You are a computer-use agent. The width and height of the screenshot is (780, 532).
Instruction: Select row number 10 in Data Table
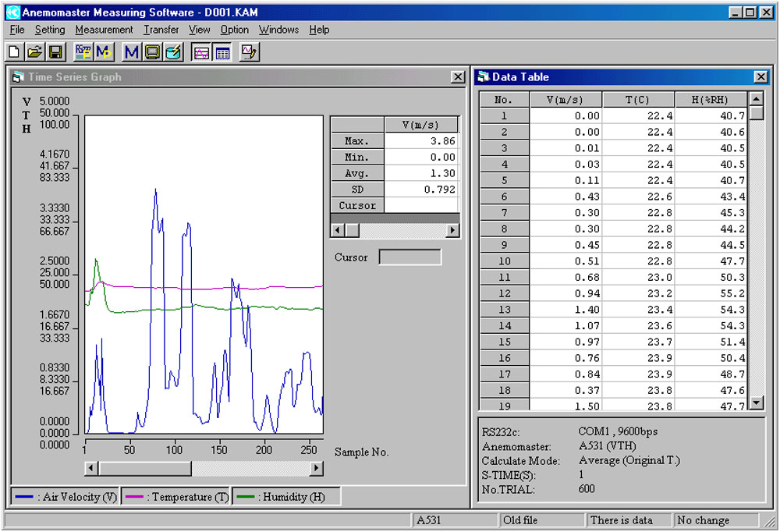click(x=504, y=261)
